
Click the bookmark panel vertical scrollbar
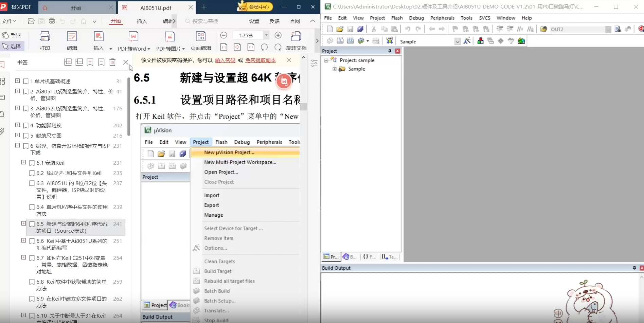tap(129, 107)
